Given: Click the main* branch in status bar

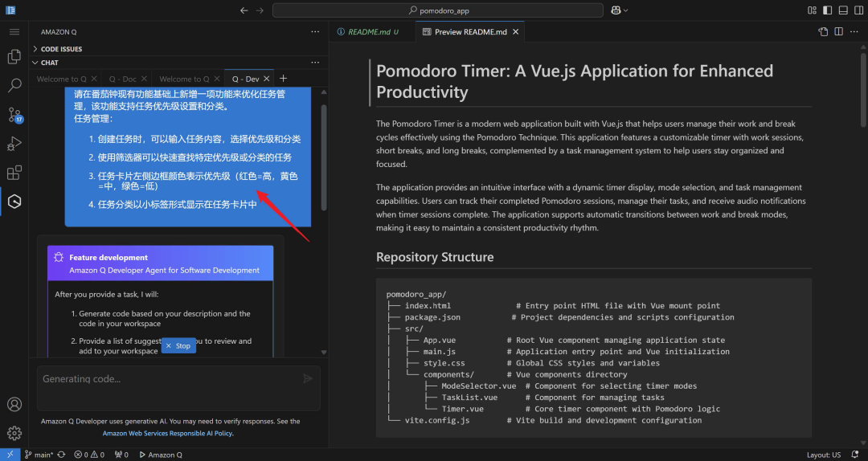Looking at the screenshot, I should 39,455.
